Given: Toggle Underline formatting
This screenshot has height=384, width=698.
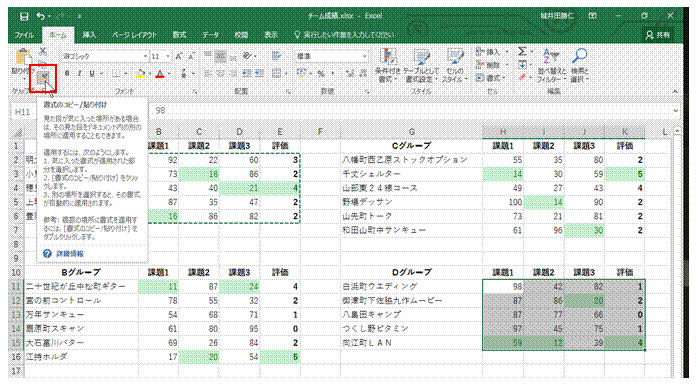Looking at the screenshot, I should [x=92, y=73].
